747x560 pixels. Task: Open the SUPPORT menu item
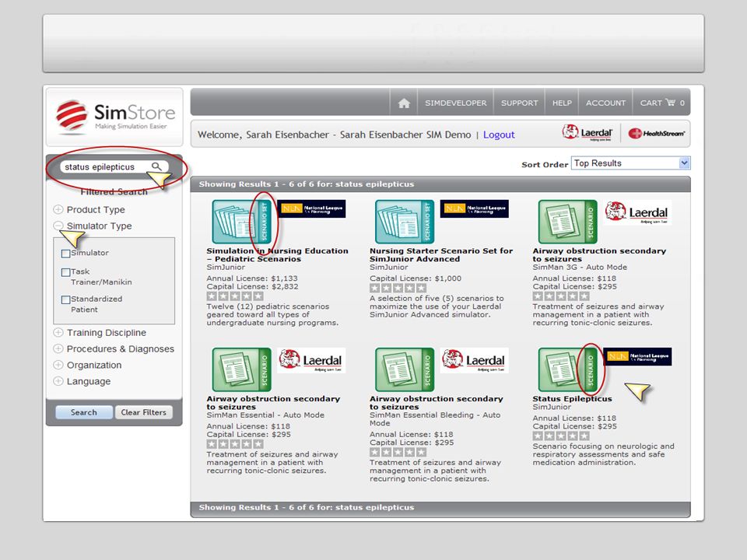[x=519, y=103]
